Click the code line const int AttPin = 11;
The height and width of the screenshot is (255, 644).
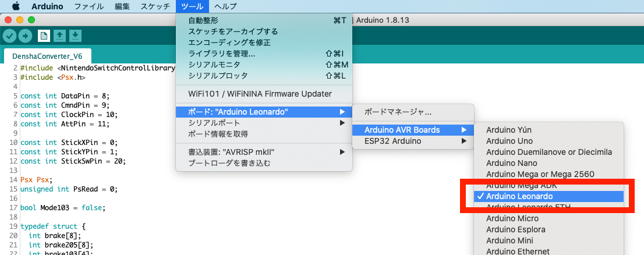pyautogui.click(x=65, y=123)
